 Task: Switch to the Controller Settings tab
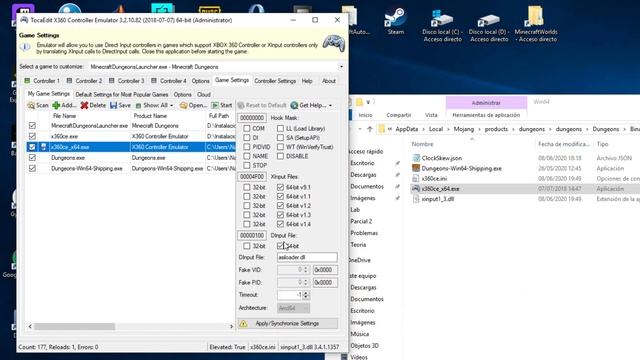point(275,81)
